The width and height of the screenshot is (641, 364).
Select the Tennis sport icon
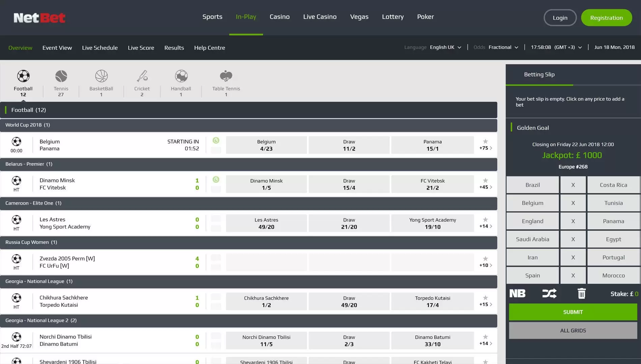pyautogui.click(x=61, y=76)
